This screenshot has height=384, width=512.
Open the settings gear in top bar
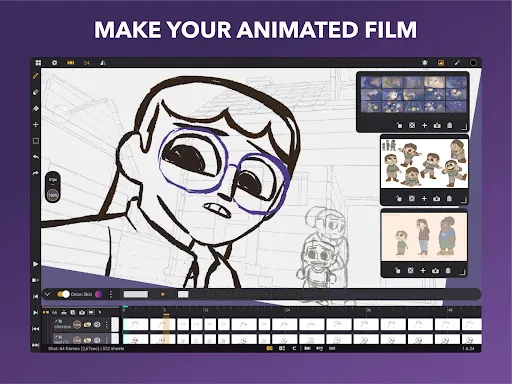pyautogui.click(x=55, y=63)
